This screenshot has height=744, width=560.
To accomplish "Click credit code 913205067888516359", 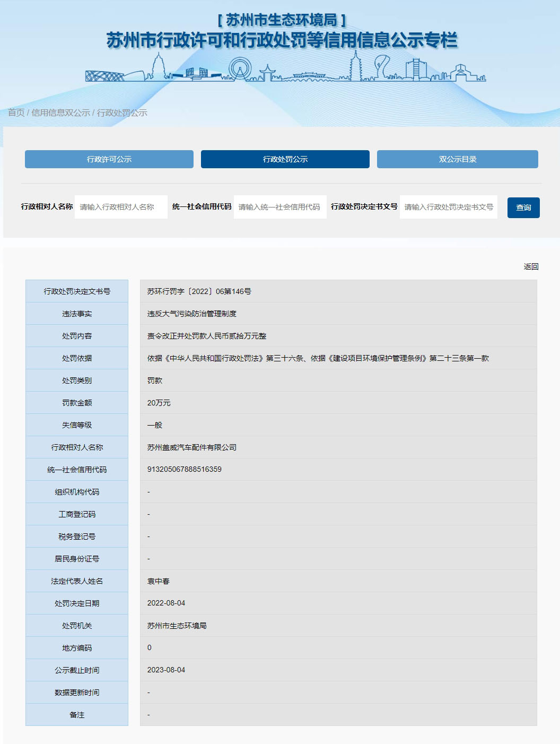I will (x=185, y=469).
